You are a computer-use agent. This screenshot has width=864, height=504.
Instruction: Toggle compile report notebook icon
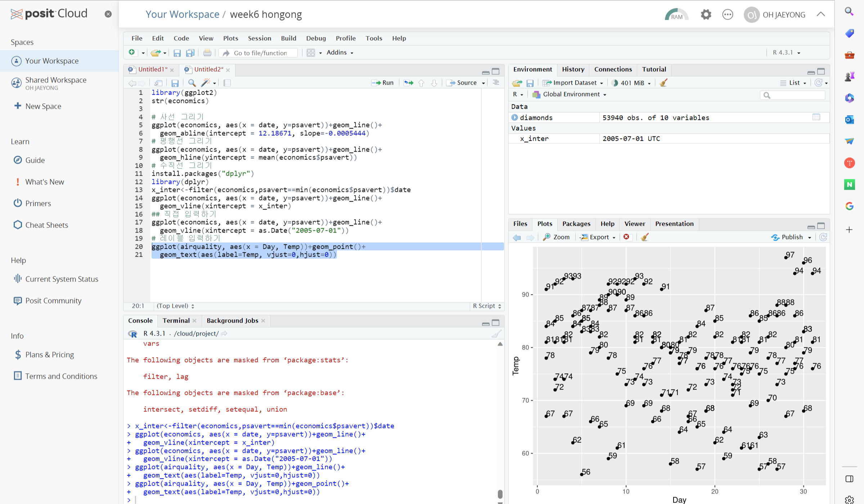[227, 83]
